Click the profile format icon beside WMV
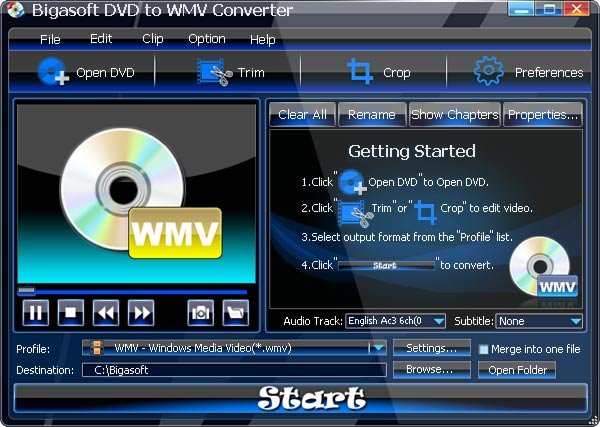The width and height of the screenshot is (600, 427). coord(97,348)
